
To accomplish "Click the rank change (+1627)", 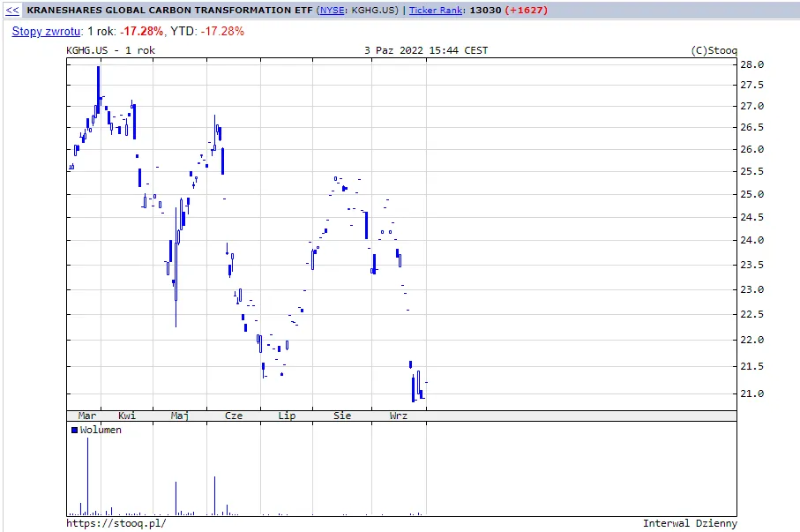I will 526,11.
